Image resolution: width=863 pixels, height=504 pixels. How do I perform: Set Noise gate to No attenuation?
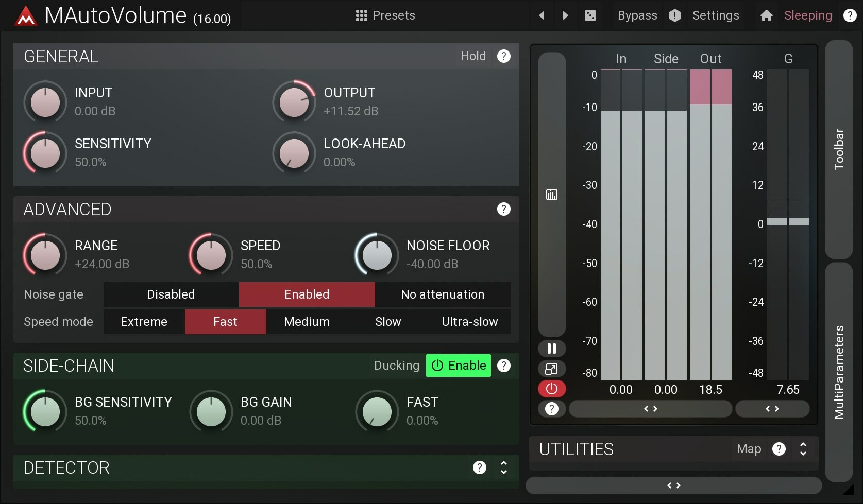442,294
